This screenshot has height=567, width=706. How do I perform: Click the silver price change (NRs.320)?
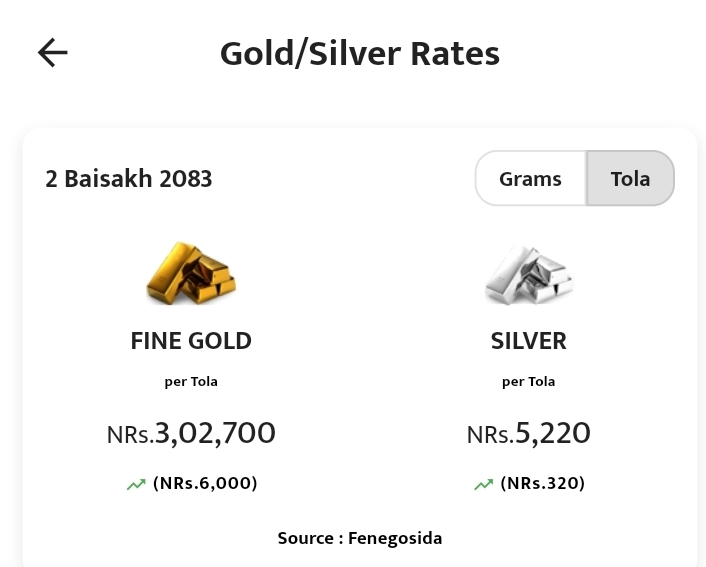pyautogui.click(x=543, y=483)
